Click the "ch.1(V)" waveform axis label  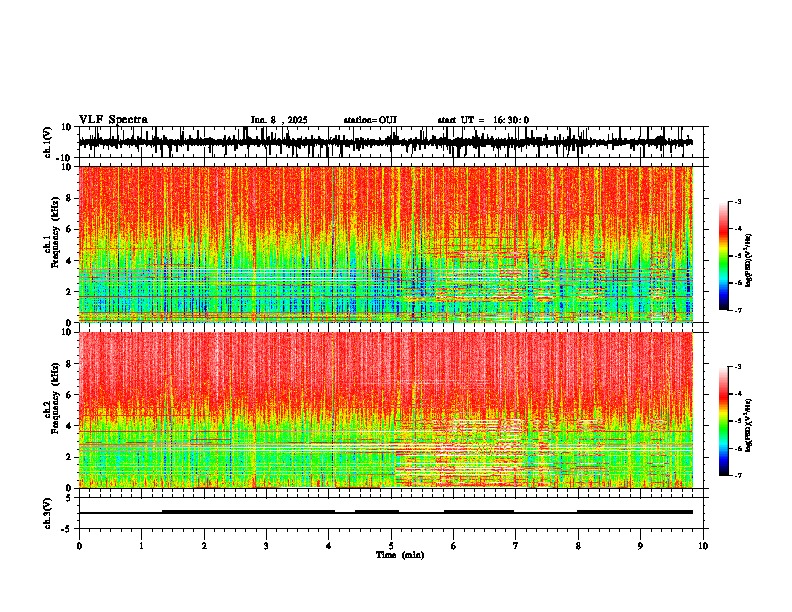[48, 144]
